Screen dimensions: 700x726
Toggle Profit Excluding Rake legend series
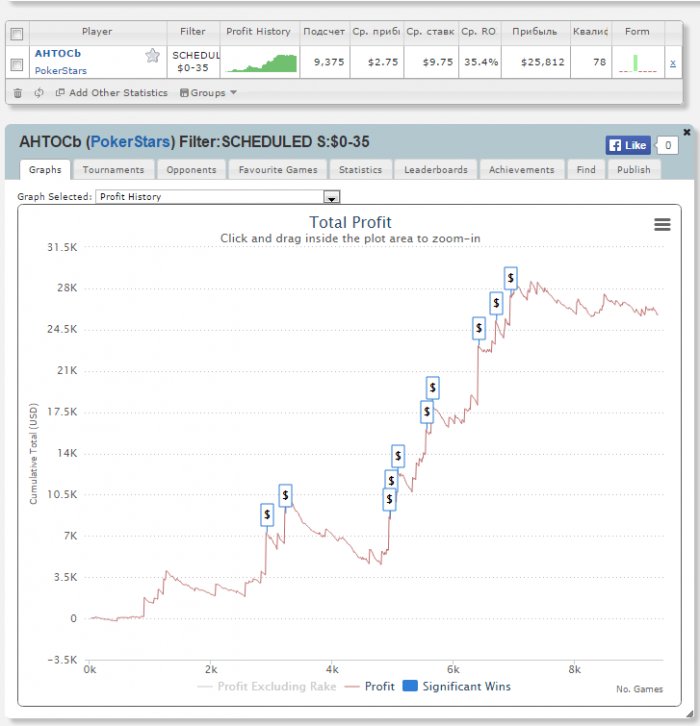[267, 686]
